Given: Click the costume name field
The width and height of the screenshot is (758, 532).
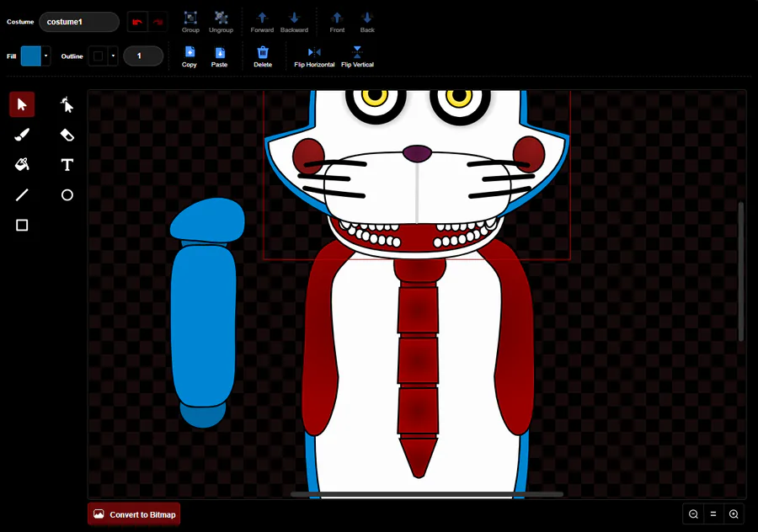Looking at the screenshot, I should click(79, 22).
